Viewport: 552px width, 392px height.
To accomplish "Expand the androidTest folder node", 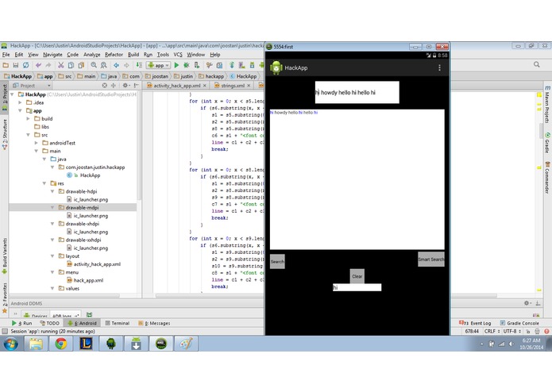I will click(x=37, y=143).
